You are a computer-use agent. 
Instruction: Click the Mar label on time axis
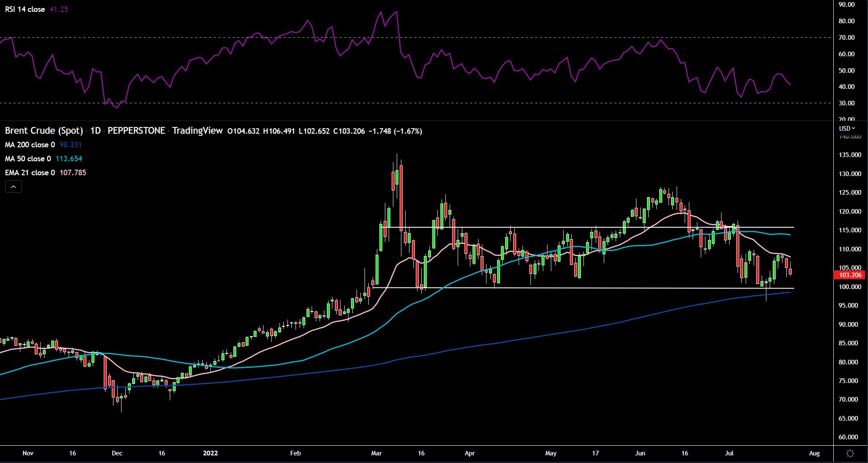[376, 453]
